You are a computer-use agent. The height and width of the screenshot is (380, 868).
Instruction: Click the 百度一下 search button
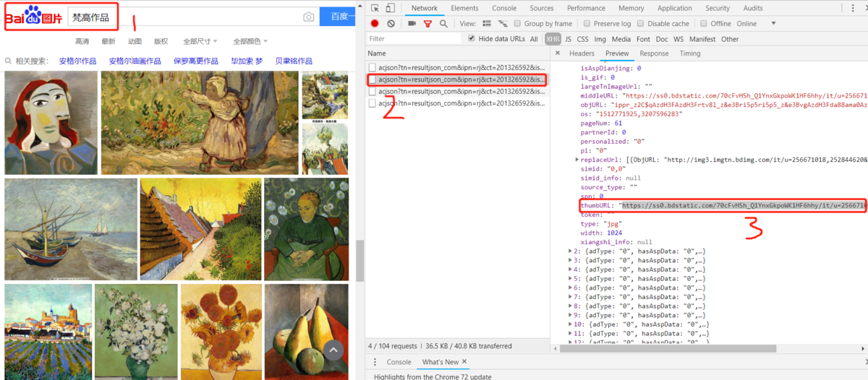[339, 16]
